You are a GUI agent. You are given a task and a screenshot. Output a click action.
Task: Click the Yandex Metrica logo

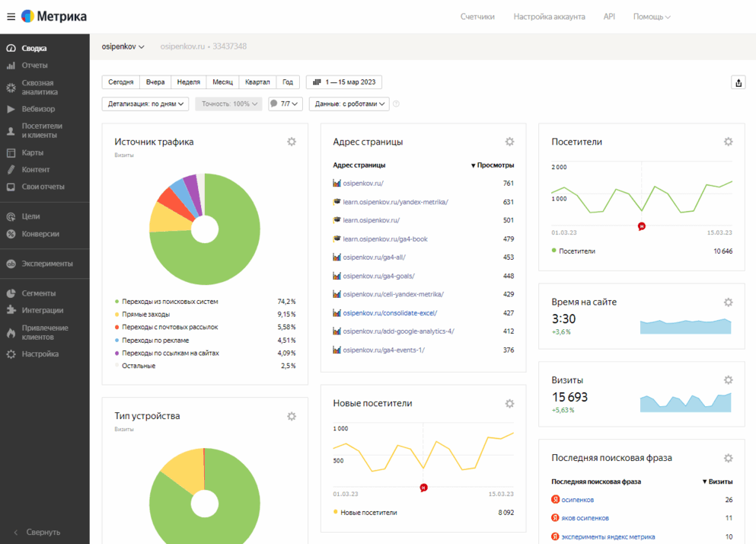pyautogui.click(x=54, y=17)
